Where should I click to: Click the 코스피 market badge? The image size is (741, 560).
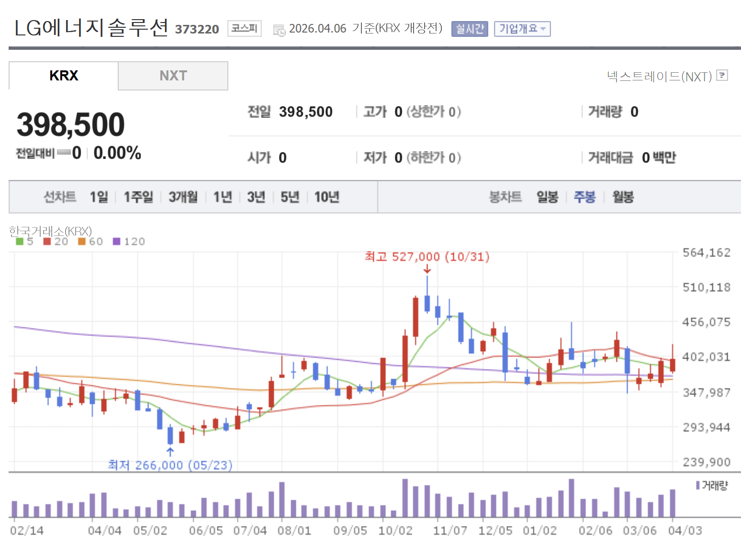point(244,28)
